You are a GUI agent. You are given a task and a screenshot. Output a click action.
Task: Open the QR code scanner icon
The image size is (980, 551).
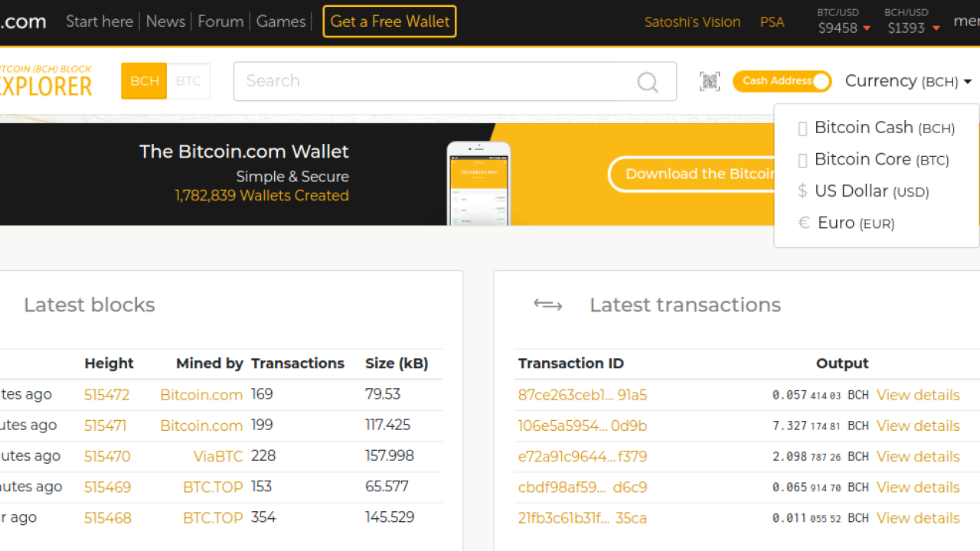pyautogui.click(x=710, y=81)
